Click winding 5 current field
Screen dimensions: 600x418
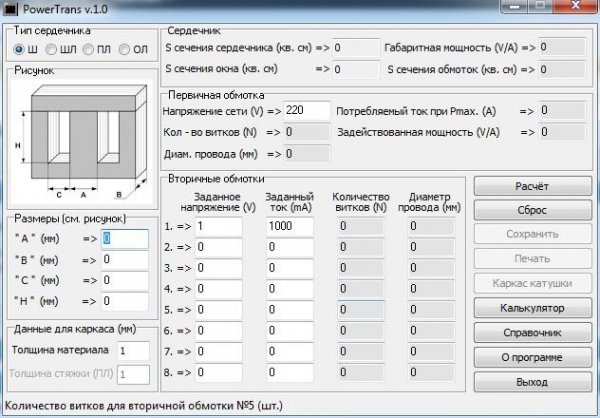point(290,310)
